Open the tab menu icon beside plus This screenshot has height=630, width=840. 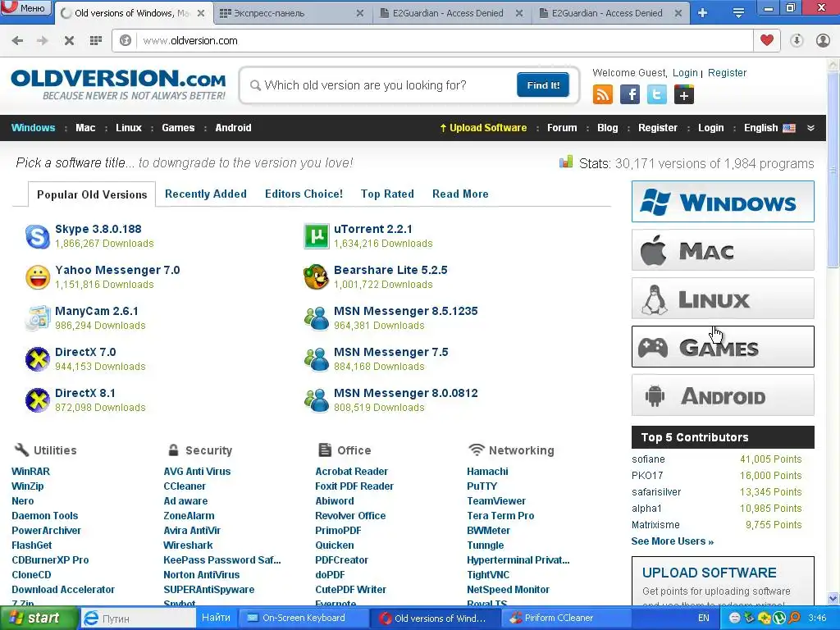tap(738, 13)
